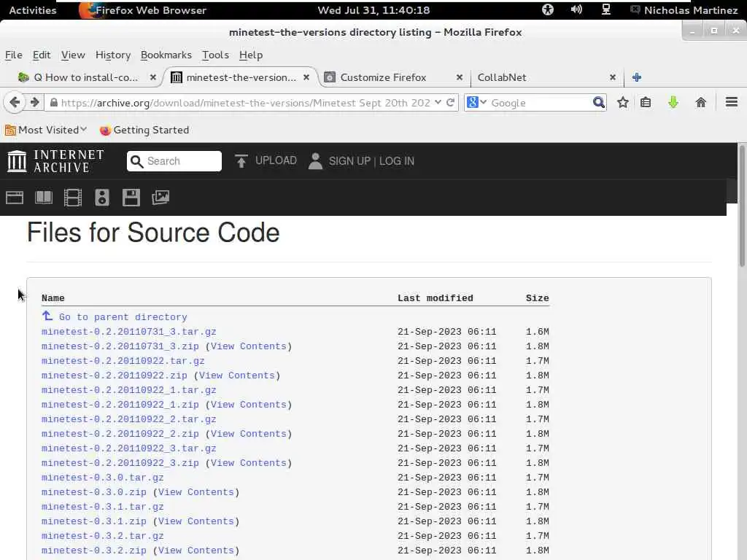Open the View menu
Screen dimensions: 747x560
[73, 55]
